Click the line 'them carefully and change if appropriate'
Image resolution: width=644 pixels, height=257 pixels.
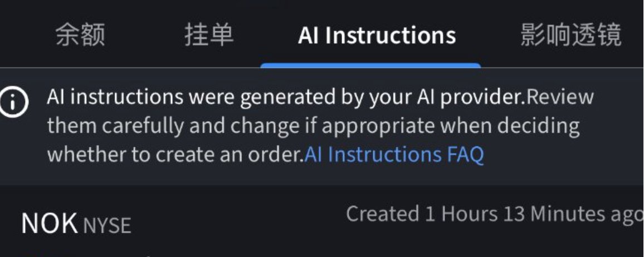(x=240, y=127)
